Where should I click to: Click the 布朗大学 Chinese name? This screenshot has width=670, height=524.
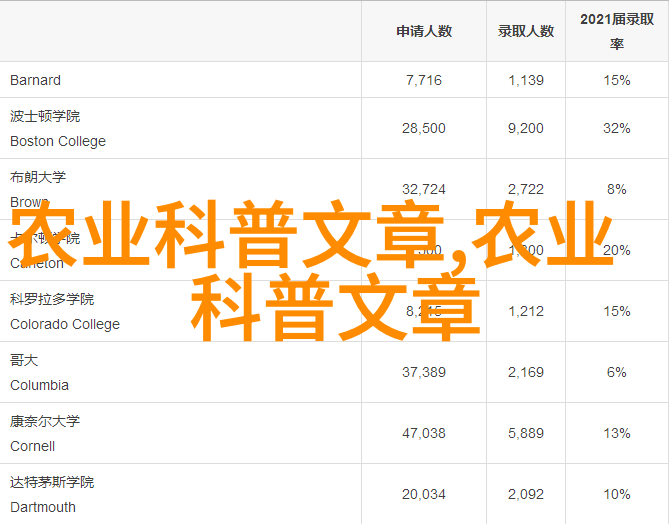38,177
